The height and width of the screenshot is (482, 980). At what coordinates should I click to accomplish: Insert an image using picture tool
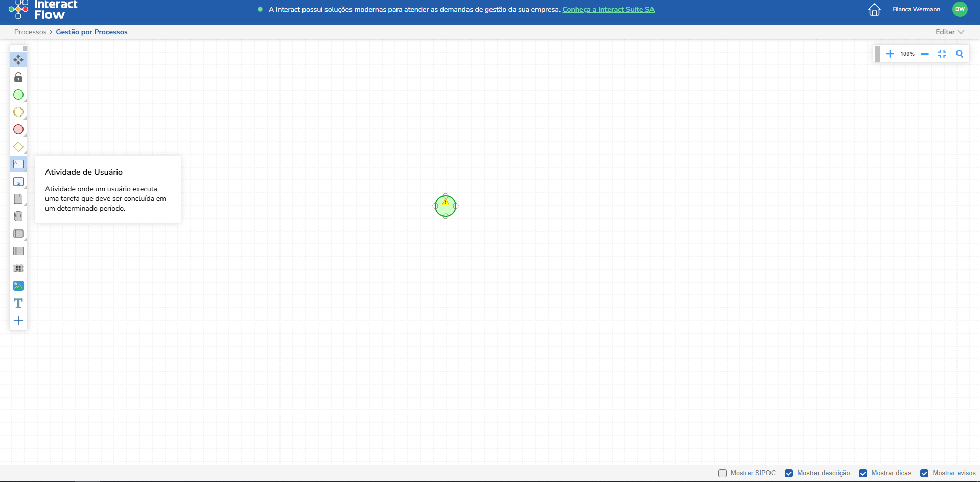coord(18,286)
